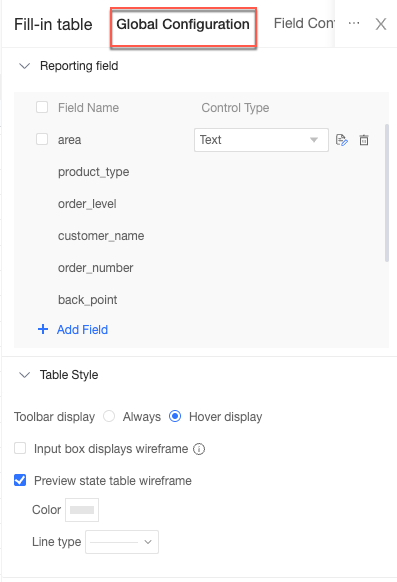Uncheck Preview state table wireframe
This screenshot has width=397, height=582.
pyautogui.click(x=20, y=480)
